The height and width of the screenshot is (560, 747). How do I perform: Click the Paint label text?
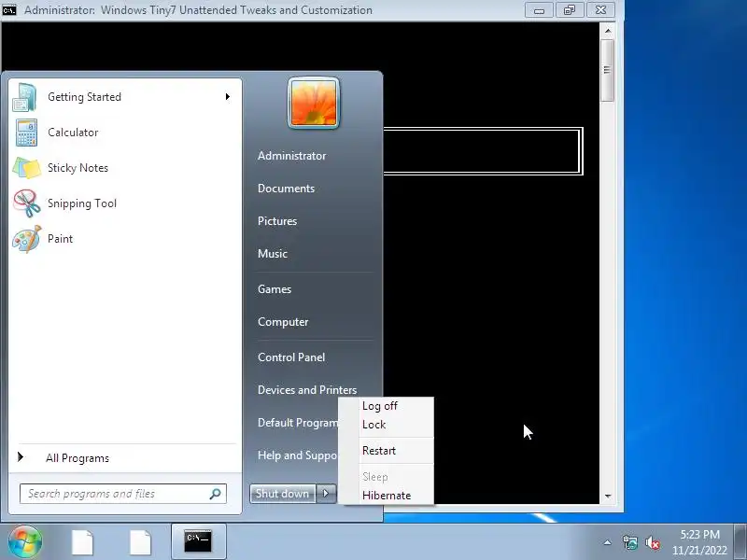point(60,239)
